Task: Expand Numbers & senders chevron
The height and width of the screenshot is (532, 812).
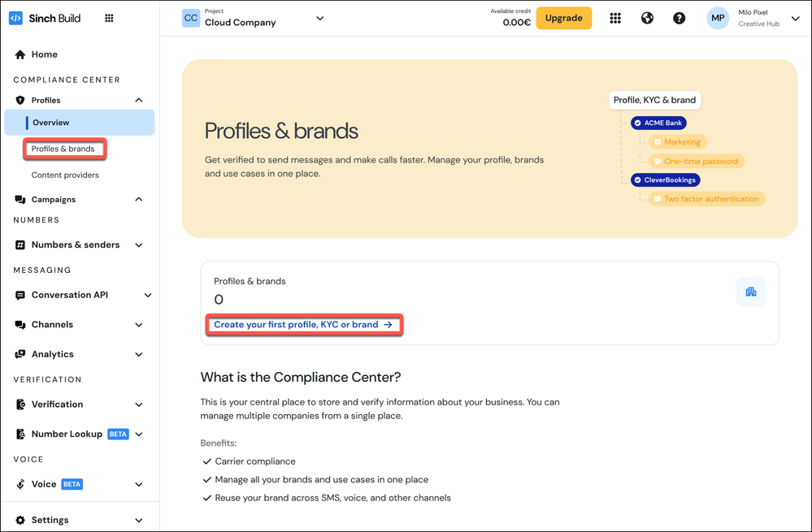Action: coord(139,244)
